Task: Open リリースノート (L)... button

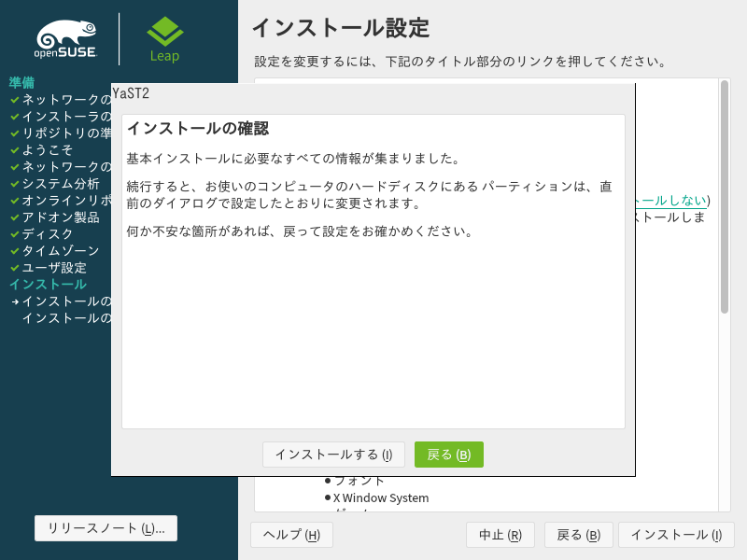Action: point(106,528)
